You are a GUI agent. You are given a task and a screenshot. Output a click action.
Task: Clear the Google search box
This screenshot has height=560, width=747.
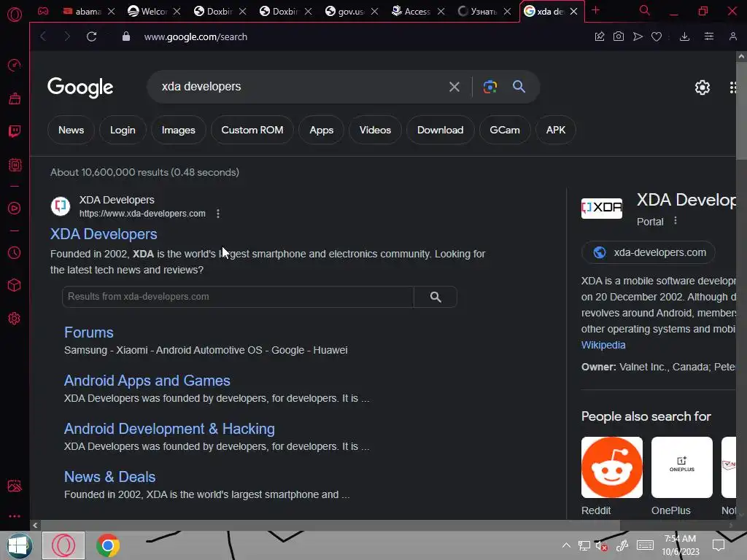454,87
